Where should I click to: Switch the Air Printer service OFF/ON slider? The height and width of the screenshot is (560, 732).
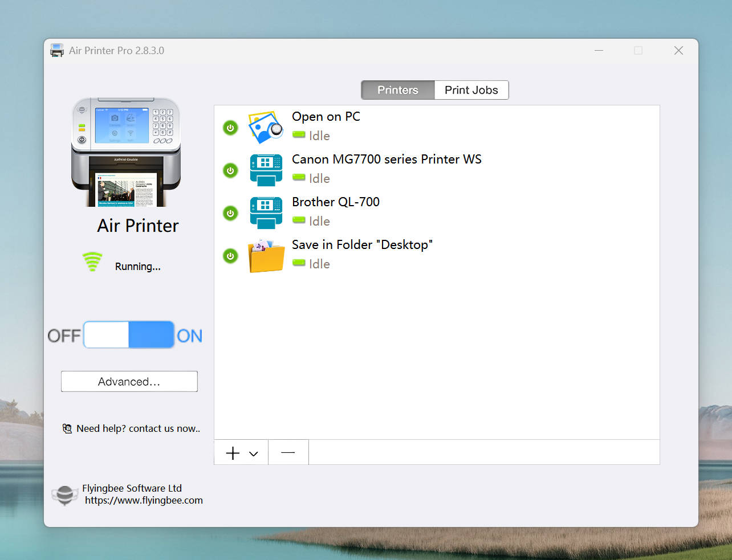[x=129, y=335]
